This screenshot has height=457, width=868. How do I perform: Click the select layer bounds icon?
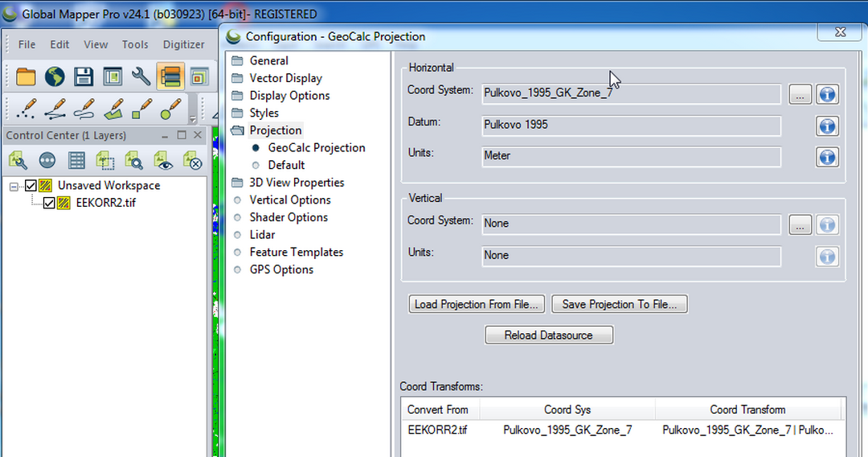105,161
